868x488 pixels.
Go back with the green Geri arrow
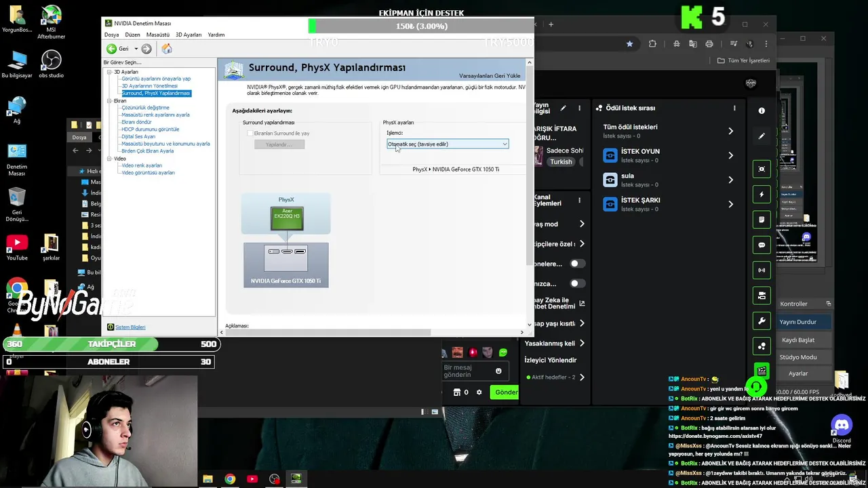coord(111,49)
